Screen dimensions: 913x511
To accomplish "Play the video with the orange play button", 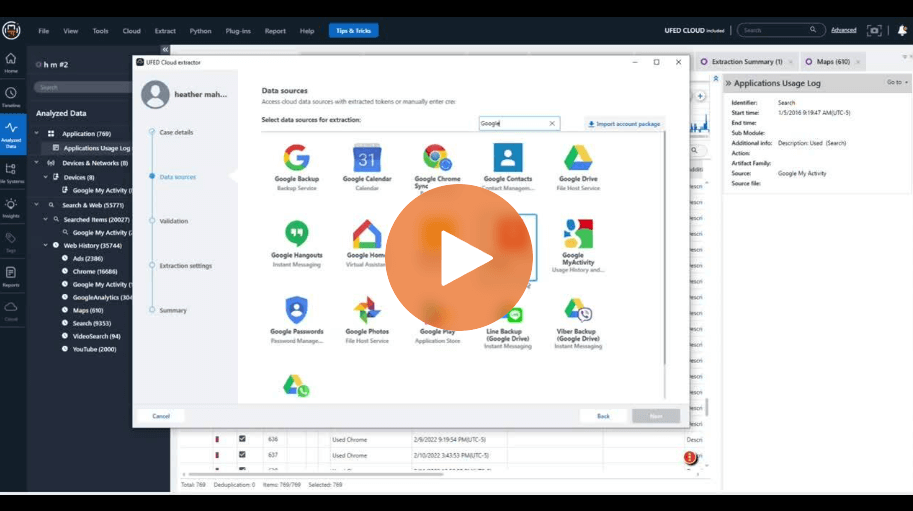I will [459, 258].
